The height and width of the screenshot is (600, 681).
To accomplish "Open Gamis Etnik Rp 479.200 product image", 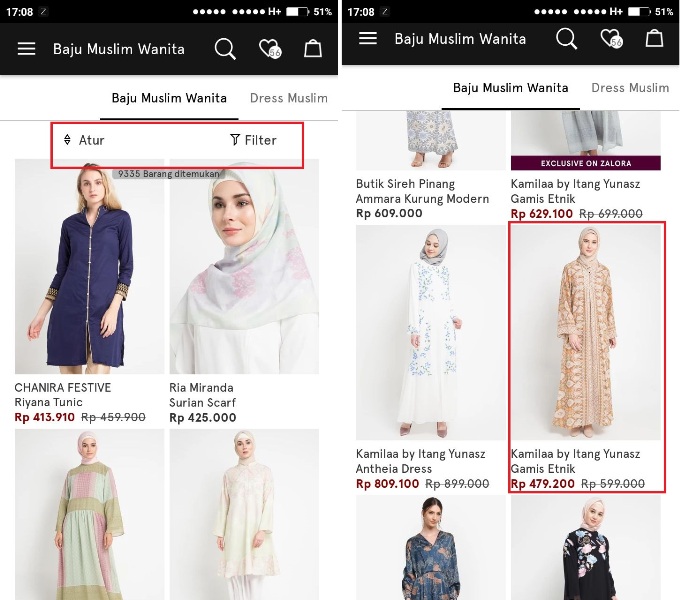I will (586, 333).
